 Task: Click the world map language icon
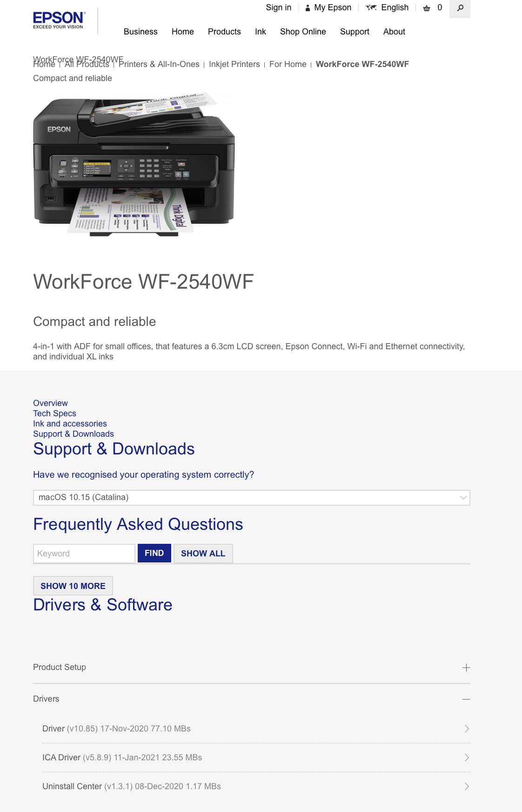pos(371,7)
